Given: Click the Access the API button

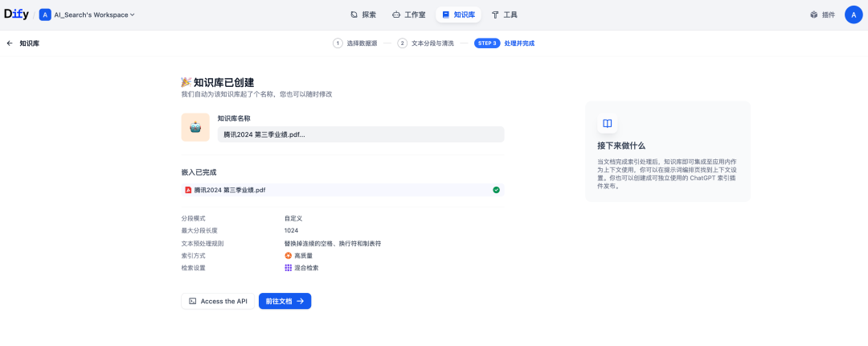Looking at the screenshot, I should tap(218, 301).
